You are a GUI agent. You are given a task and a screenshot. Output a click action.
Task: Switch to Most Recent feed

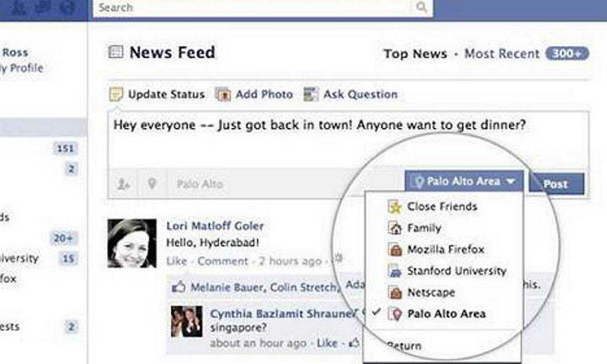tap(502, 54)
